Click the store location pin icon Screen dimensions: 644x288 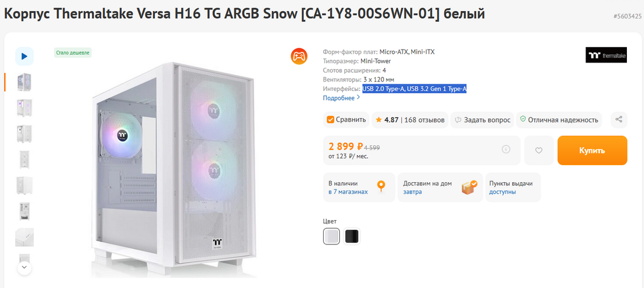[381, 186]
